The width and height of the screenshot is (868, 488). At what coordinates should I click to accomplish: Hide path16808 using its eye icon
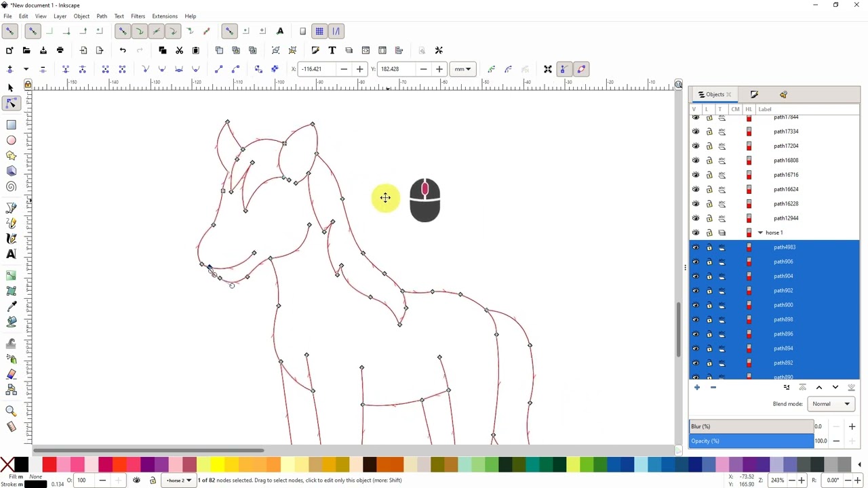tap(695, 161)
